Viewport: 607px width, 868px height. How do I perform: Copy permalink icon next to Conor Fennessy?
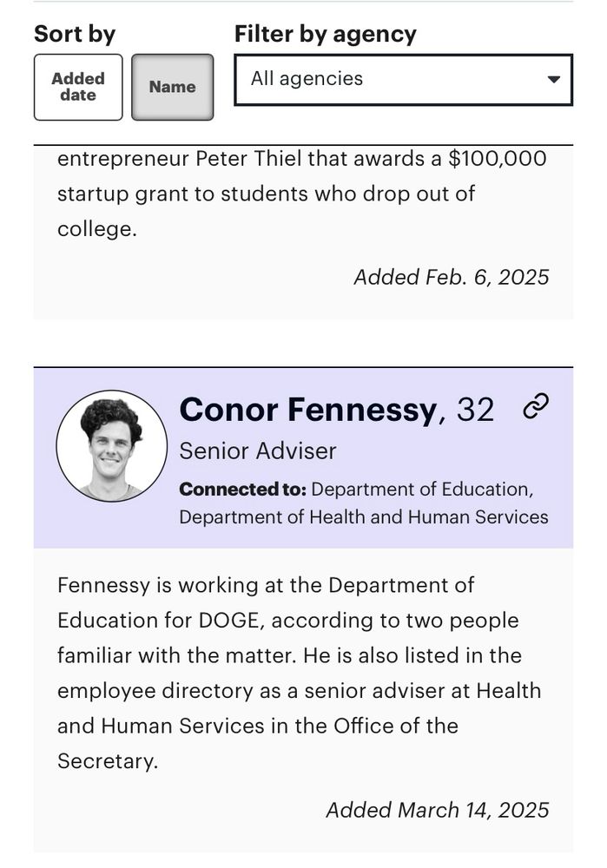(536, 407)
